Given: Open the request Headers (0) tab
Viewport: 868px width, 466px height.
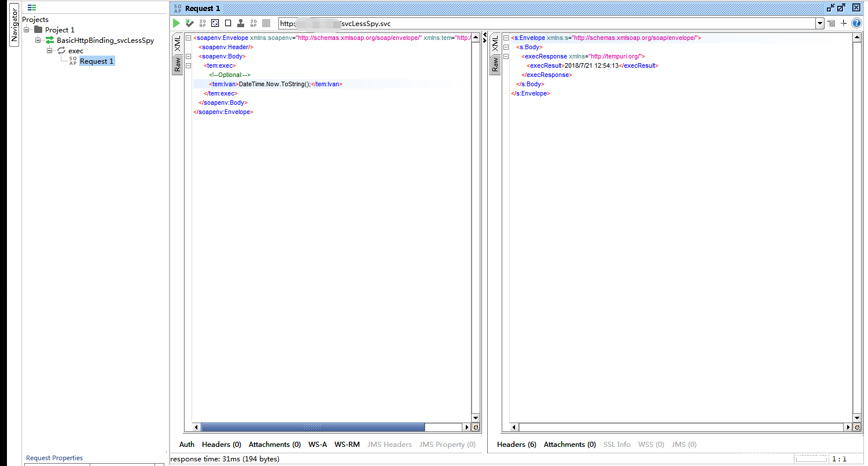Looking at the screenshot, I should pos(221,445).
